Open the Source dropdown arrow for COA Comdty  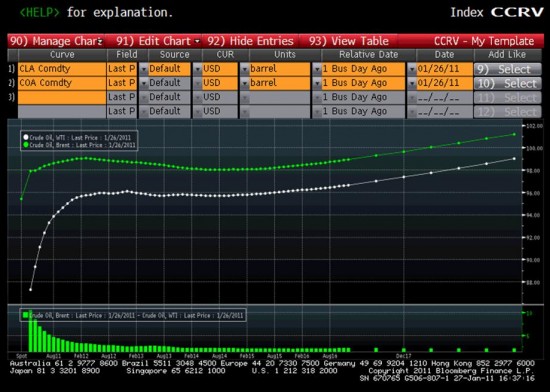coord(143,83)
